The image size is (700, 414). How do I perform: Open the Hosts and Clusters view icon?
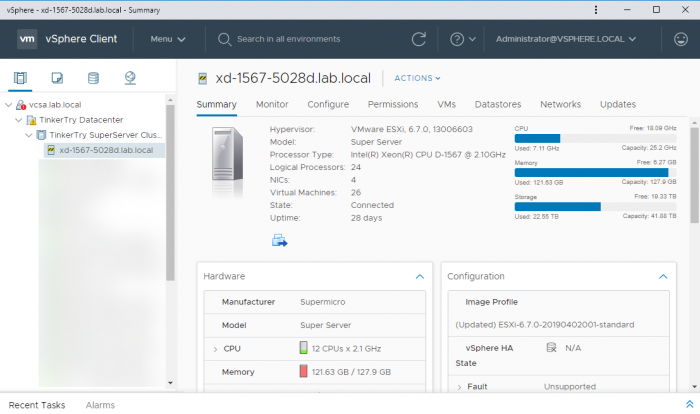click(20, 78)
